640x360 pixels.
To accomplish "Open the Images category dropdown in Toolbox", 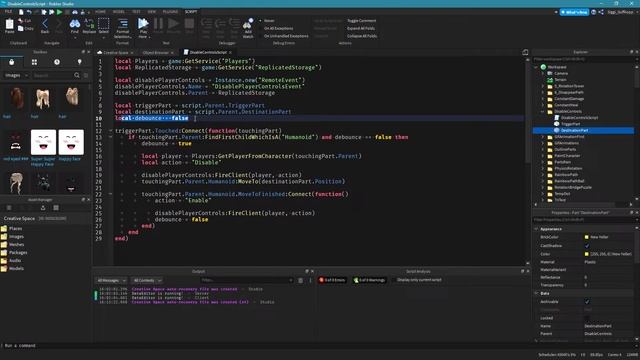I will pyautogui.click(x=16, y=76).
